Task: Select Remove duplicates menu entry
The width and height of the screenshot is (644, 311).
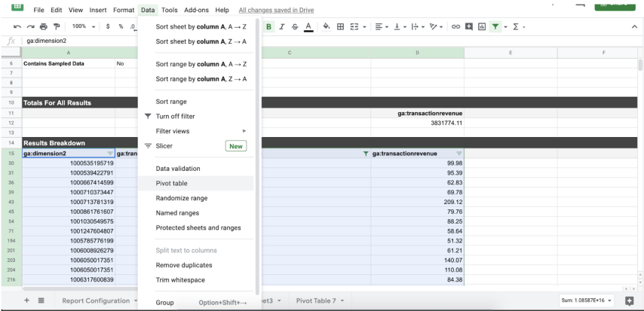Action: point(183,265)
